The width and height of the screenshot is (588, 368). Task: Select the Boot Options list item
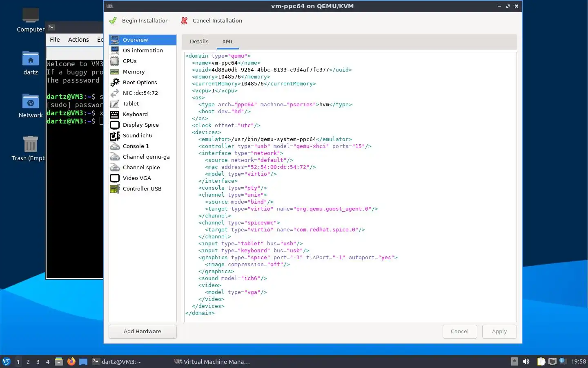click(x=143, y=82)
